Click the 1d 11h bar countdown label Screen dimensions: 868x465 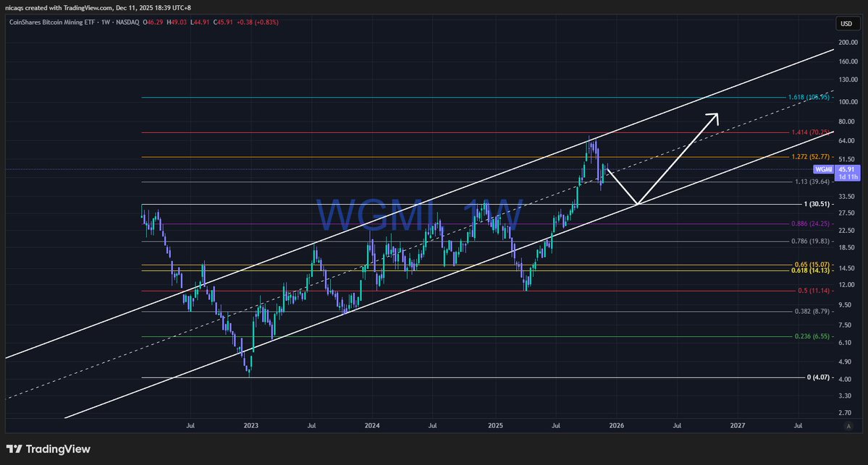point(848,177)
